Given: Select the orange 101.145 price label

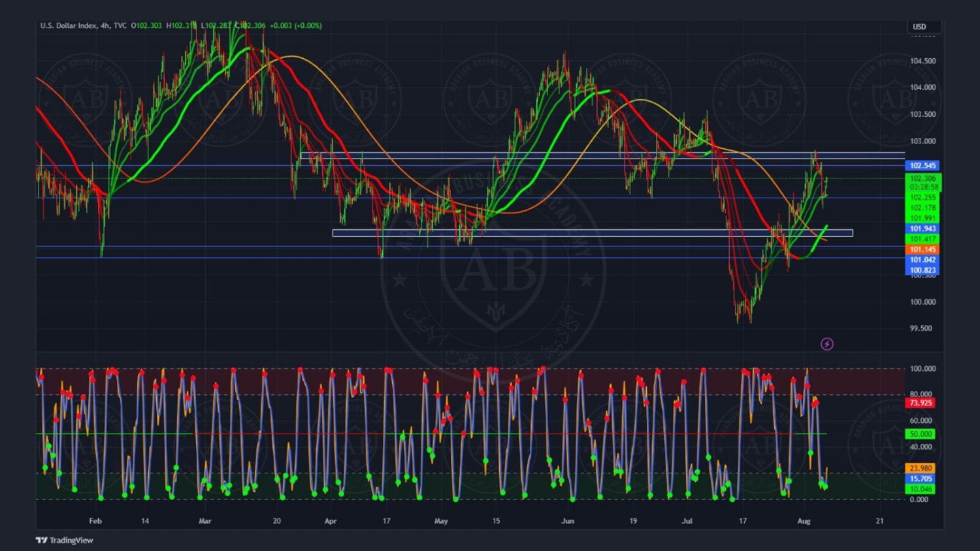Looking at the screenshot, I should click(x=923, y=249).
